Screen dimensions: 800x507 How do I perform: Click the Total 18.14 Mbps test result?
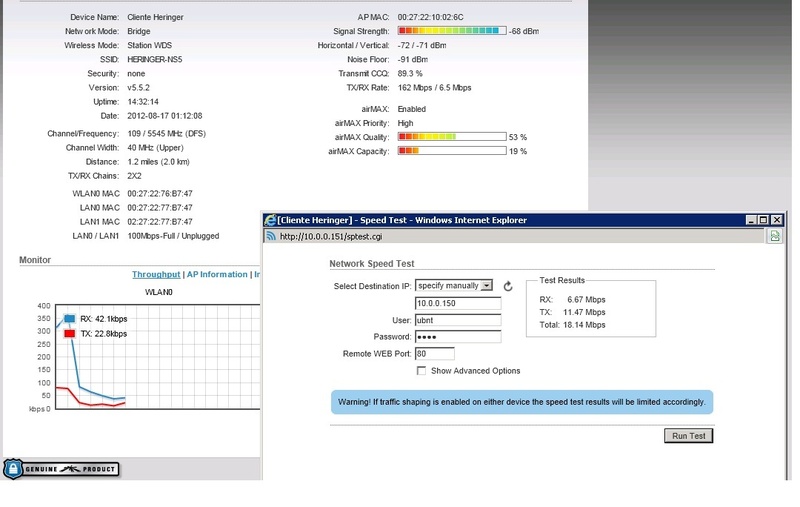click(x=572, y=325)
